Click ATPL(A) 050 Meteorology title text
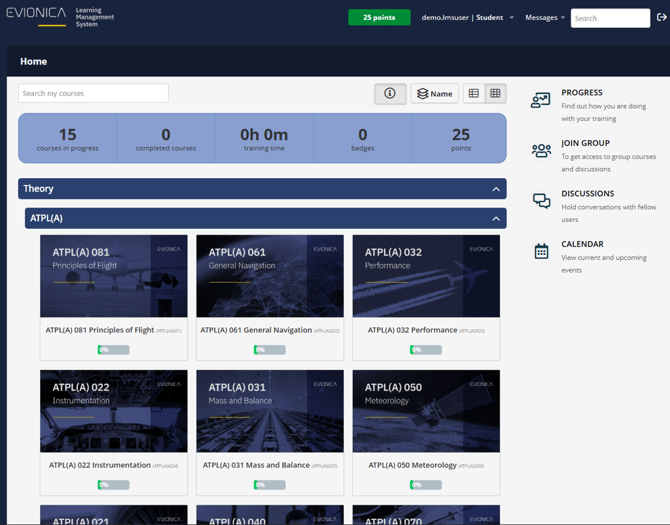Image resolution: width=670 pixels, height=525 pixels. 412,465
